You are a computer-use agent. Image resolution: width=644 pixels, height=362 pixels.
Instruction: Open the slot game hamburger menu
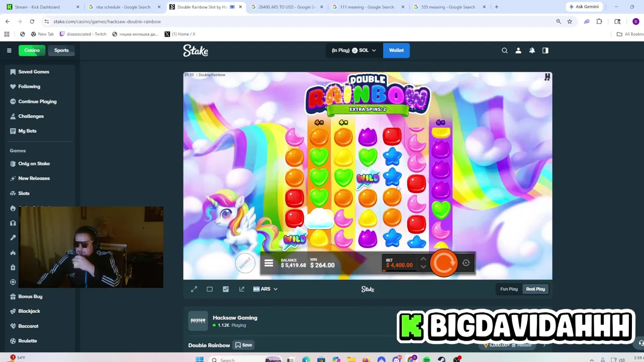[269, 263]
